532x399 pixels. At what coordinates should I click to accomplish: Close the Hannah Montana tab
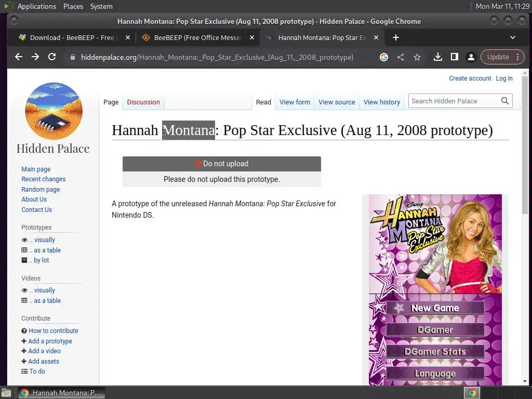376,37
